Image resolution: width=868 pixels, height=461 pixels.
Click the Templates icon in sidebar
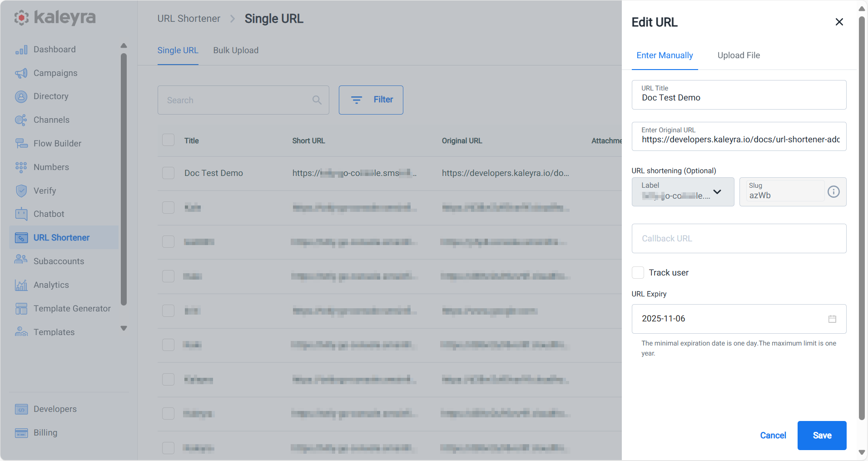point(21,331)
